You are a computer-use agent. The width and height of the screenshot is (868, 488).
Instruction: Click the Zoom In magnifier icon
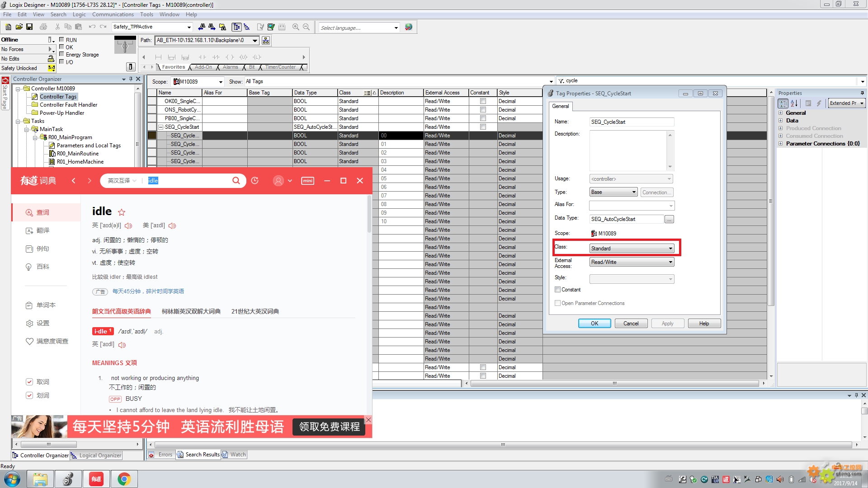[x=296, y=27]
